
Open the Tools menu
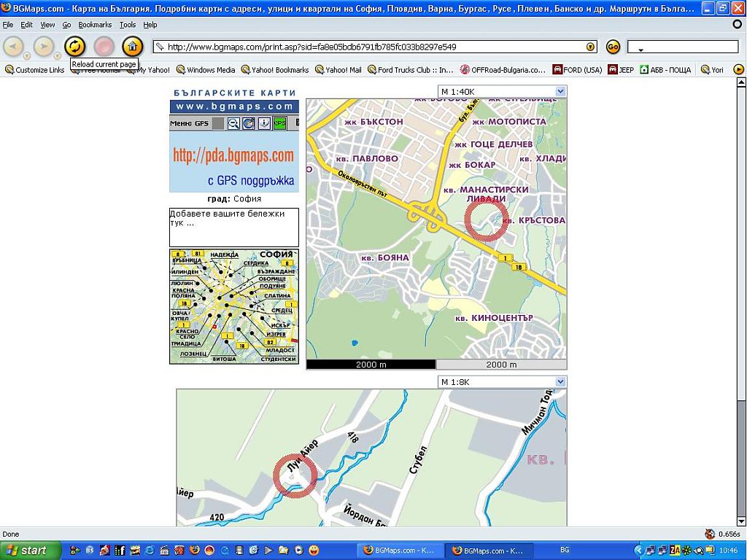[127, 25]
